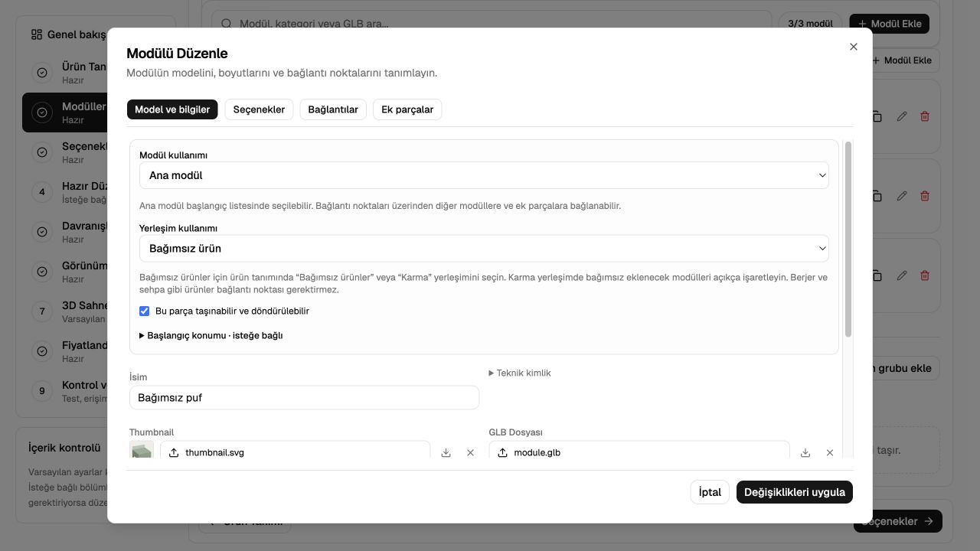Click Değişiklikleri uygula button
The height and width of the screenshot is (551, 980).
click(x=795, y=492)
